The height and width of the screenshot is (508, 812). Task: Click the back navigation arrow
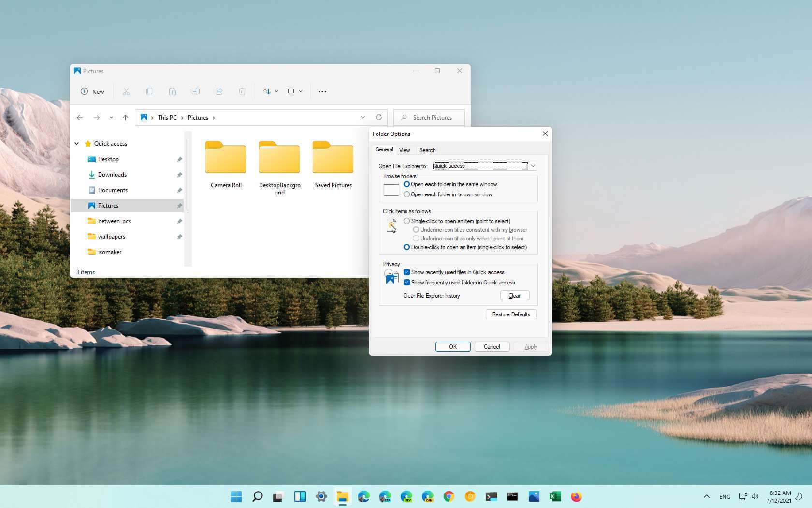pyautogui.click(x=80, y=118)
